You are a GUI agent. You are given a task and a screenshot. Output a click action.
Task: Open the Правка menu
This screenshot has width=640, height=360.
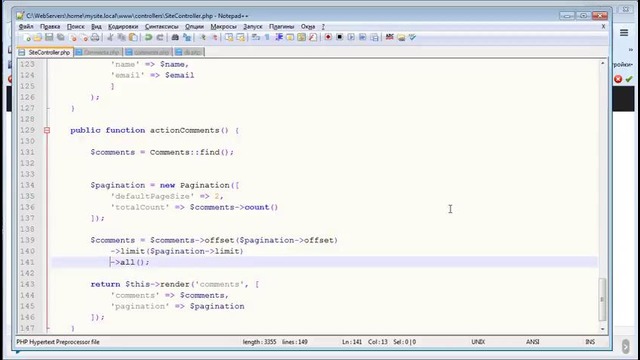50,27
